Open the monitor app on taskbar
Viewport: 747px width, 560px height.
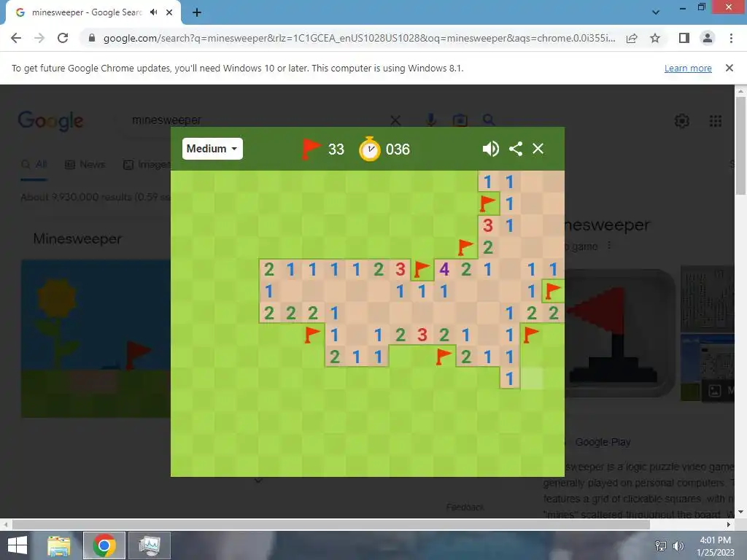[x=150, y=545]
